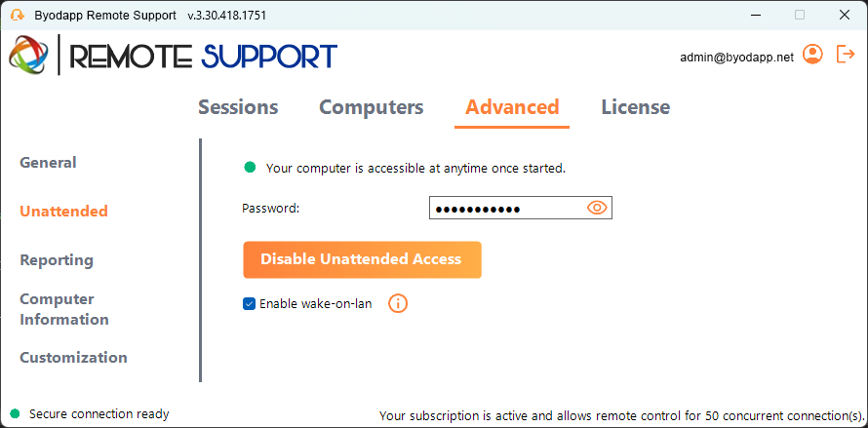Click the admin@byodapp.net account label
This screenshot has height=428, width=868.
pyautogui.click(x=736, y=57)
